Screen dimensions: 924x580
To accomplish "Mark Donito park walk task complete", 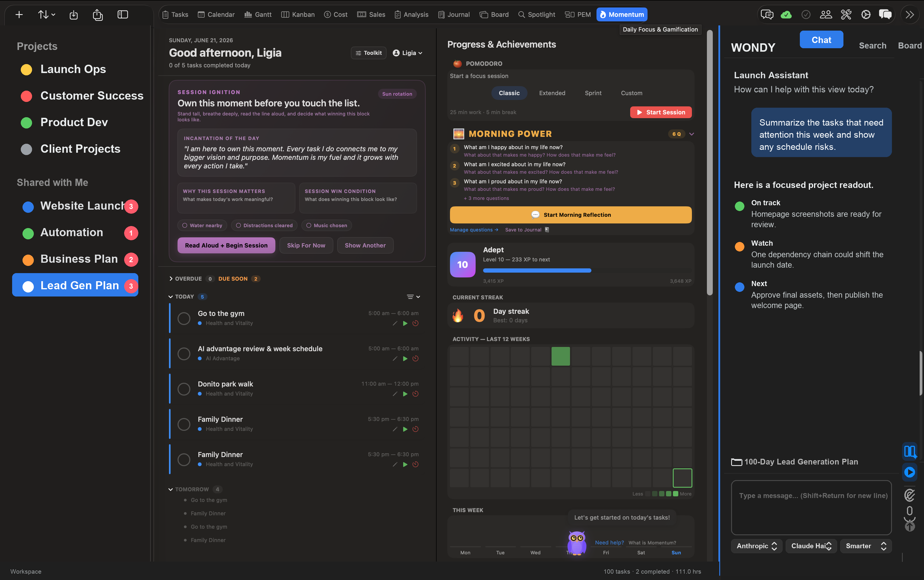I will (184, 389).
